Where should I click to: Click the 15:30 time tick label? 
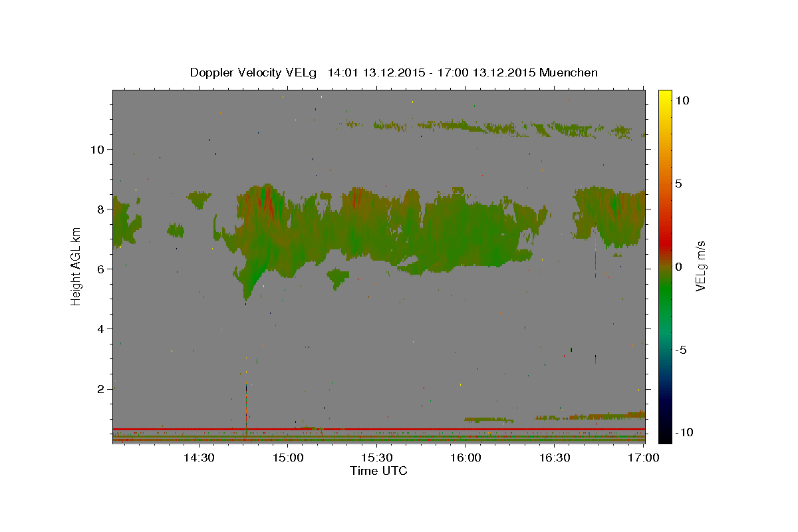[x=376, y=458]
